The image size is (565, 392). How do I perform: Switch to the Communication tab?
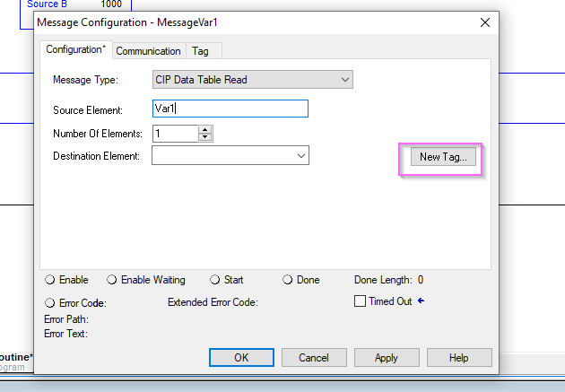click(149, 51)
